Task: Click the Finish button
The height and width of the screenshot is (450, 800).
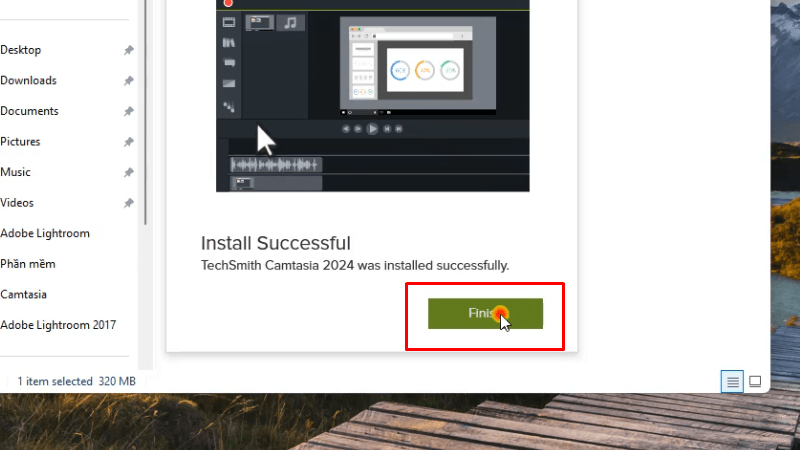Action: 485,313
